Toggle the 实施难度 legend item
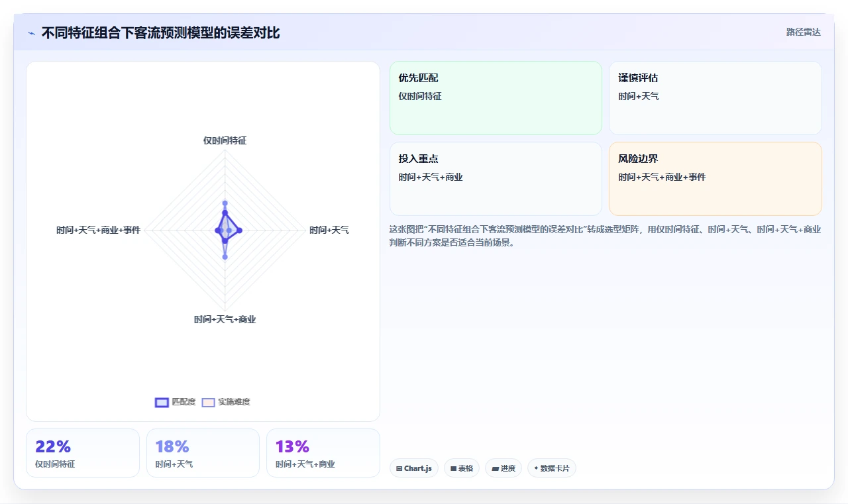The height and width of the screenshot is (504, 848). (226, 402)
